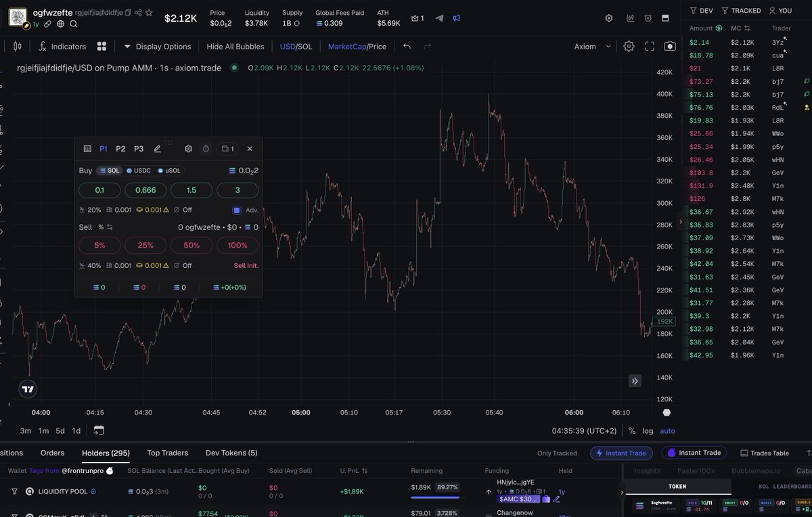Copy the token contract address
This screenshot has height=517, width=812.
tap(127, 13)
